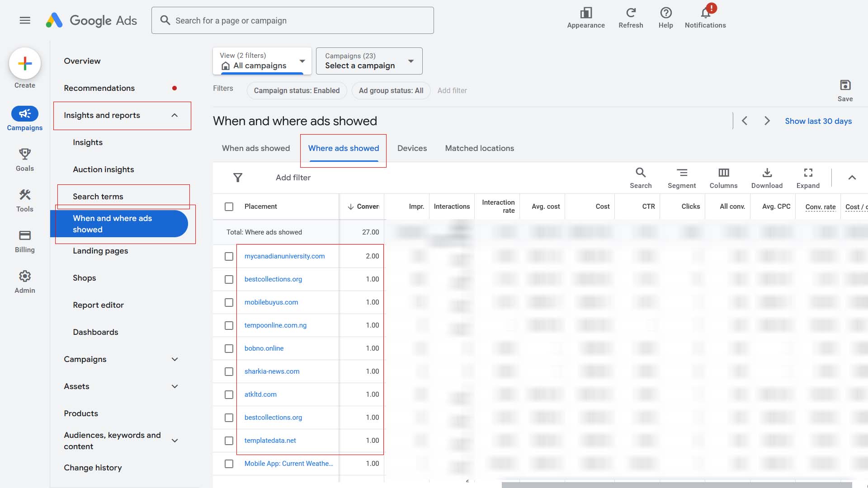Open the table Search tool
This screenshot has width=868, height=488.
641,178
